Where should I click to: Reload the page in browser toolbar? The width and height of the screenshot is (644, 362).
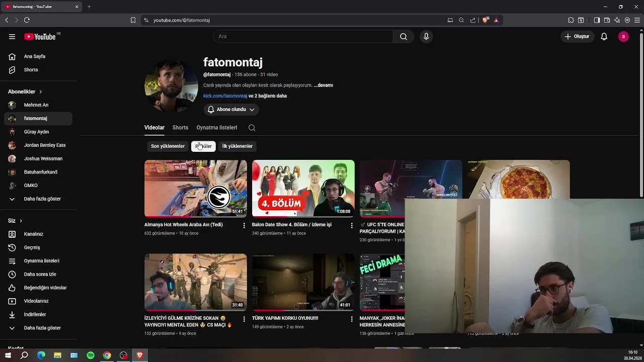click(27, 20)
